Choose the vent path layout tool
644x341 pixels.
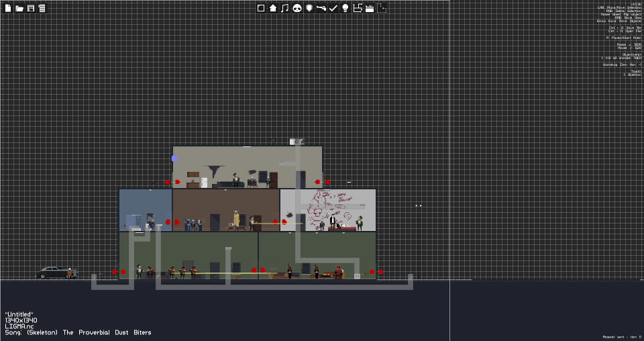(x=358, y=8)
